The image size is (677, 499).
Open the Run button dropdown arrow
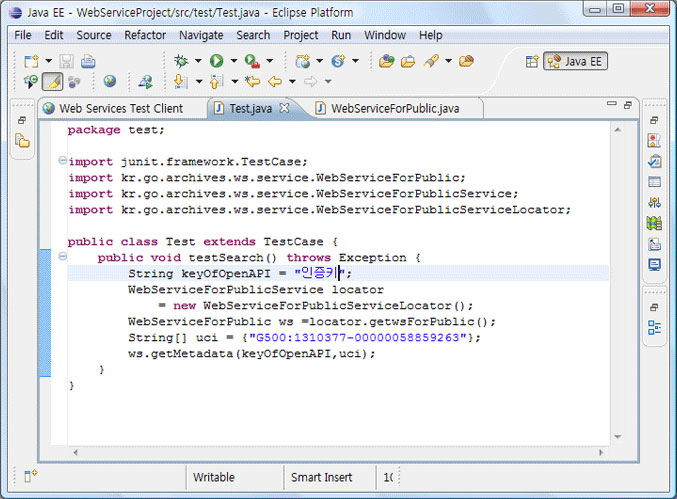(x=234, y=61)
